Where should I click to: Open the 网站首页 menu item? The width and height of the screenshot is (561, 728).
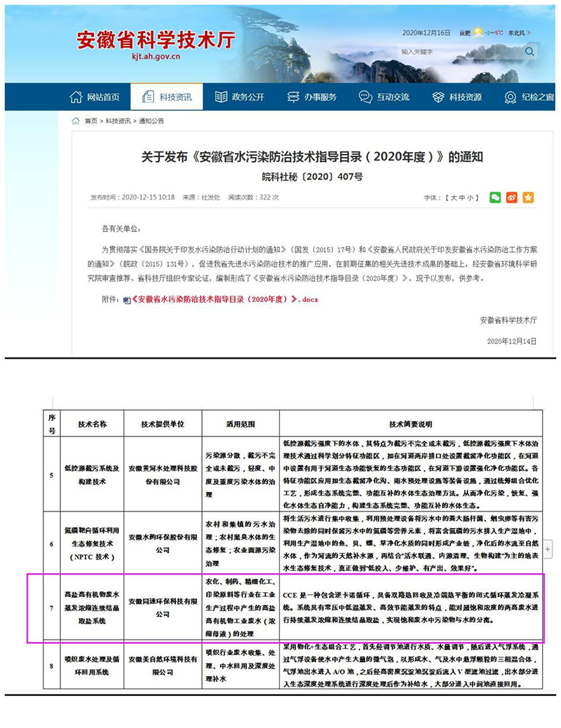103,97
